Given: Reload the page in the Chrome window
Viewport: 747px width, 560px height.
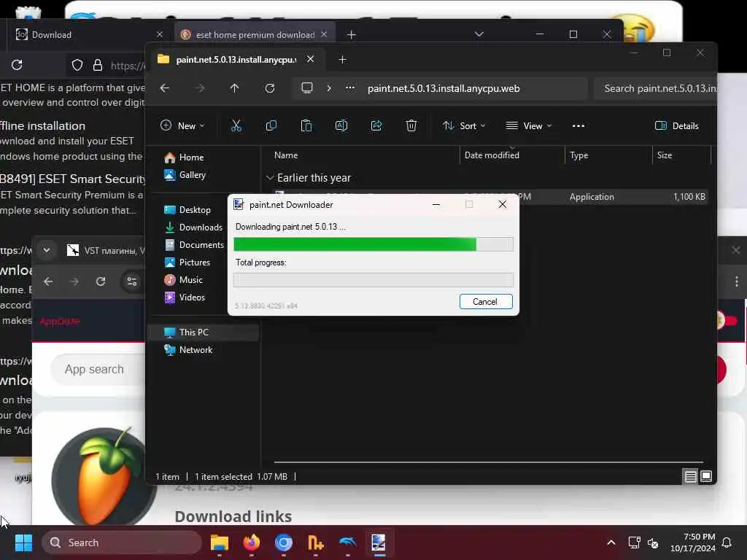Looking at the screenshot, I should (101, 281).
